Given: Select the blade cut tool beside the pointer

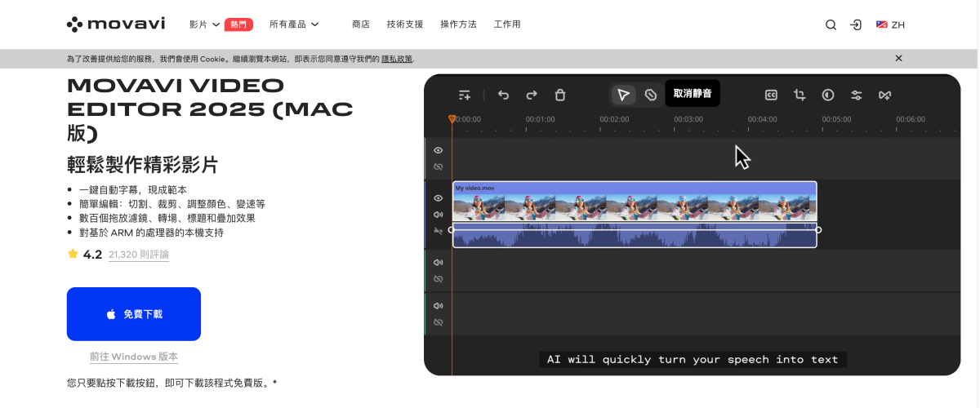Looking at the screenshot, I should [x=651, y=95].
